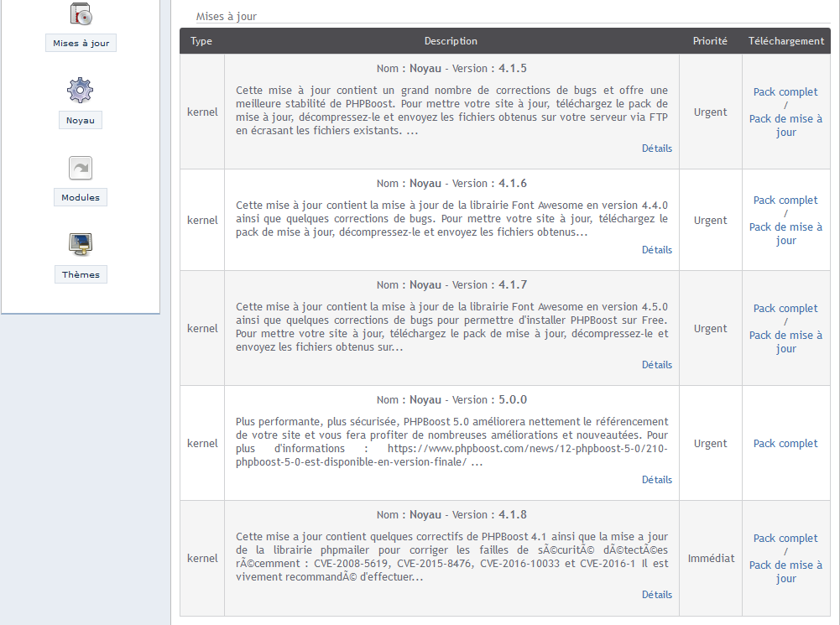This screenshot has height=625, width=840.
Task: Download Pack complet for version 4.1.6
Action: pyautogui.click(x=785, y=201)
